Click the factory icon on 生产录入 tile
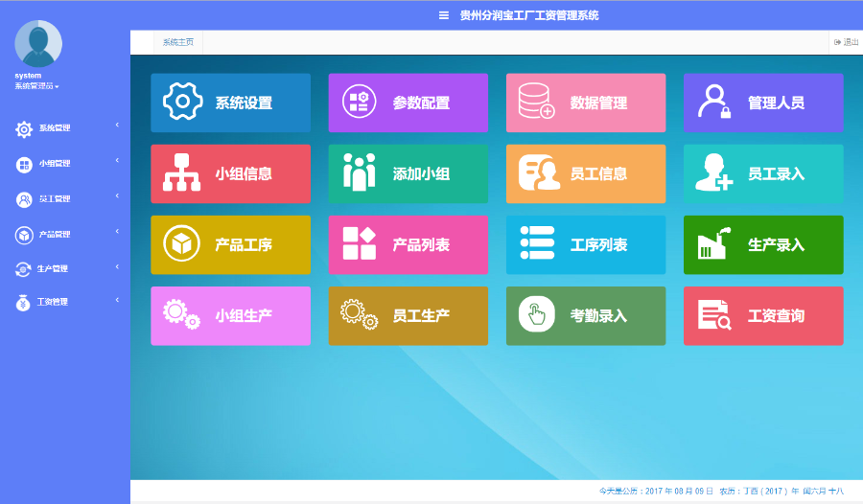This screenshot has width=863, height=504. tap(714, 244)
